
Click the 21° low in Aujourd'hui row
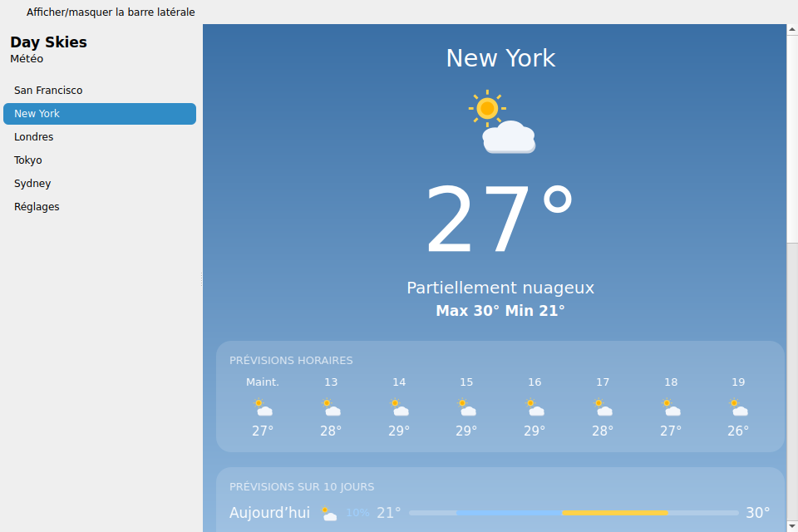click(389, 513)
